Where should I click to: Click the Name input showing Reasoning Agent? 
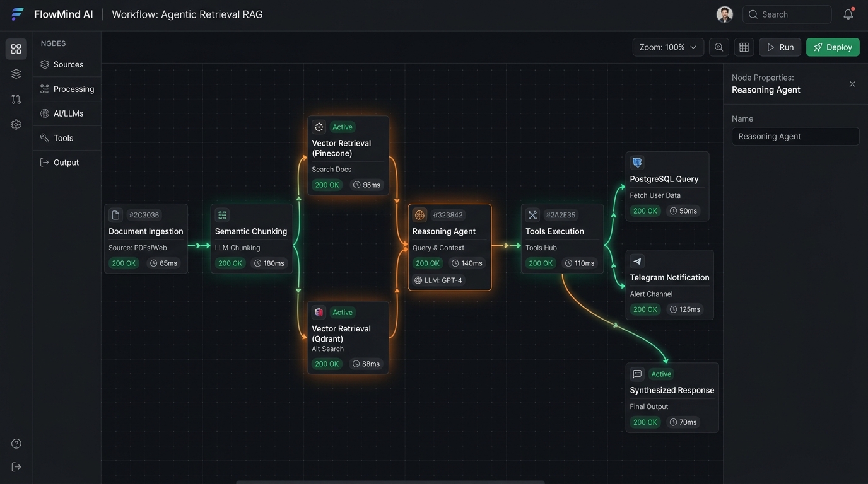pyautogui.click(x=795, y=136)
